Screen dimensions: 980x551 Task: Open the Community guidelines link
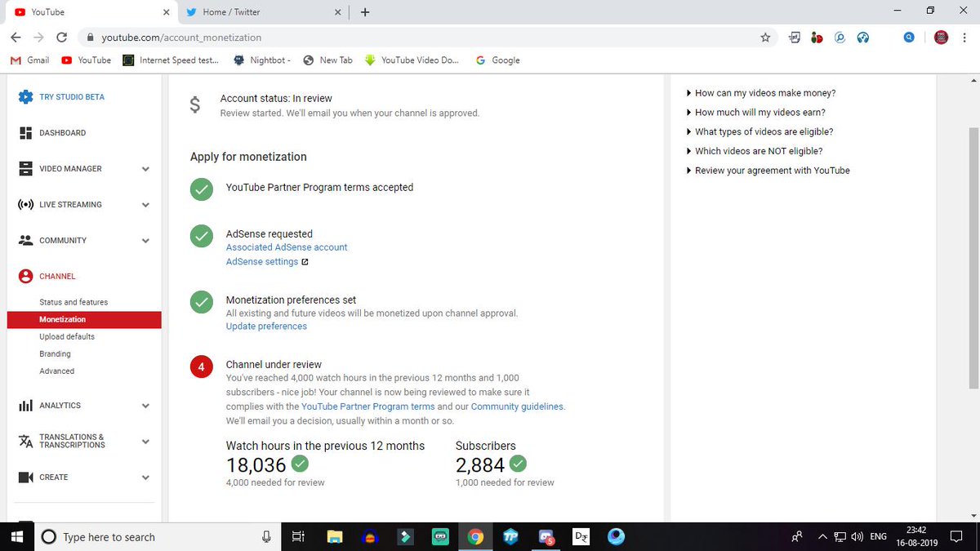pos(517,407)
